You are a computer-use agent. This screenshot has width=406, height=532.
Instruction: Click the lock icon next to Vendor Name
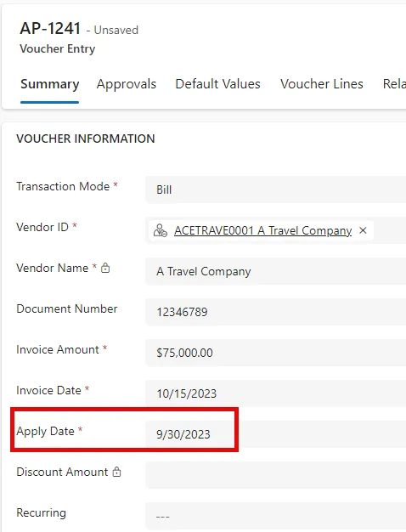pyautogui.click(x=105, y=268)
